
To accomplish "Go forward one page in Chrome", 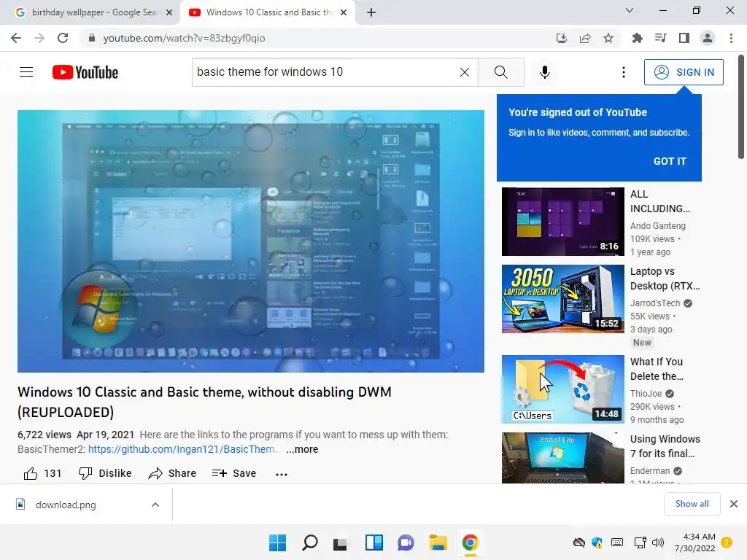I will [39, 38].
